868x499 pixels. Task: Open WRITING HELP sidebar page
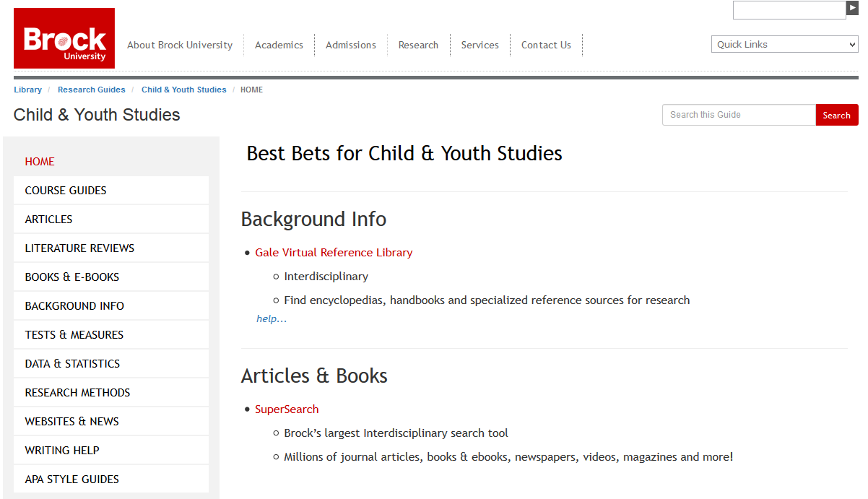pyautogui.click(x=111, y=451)
